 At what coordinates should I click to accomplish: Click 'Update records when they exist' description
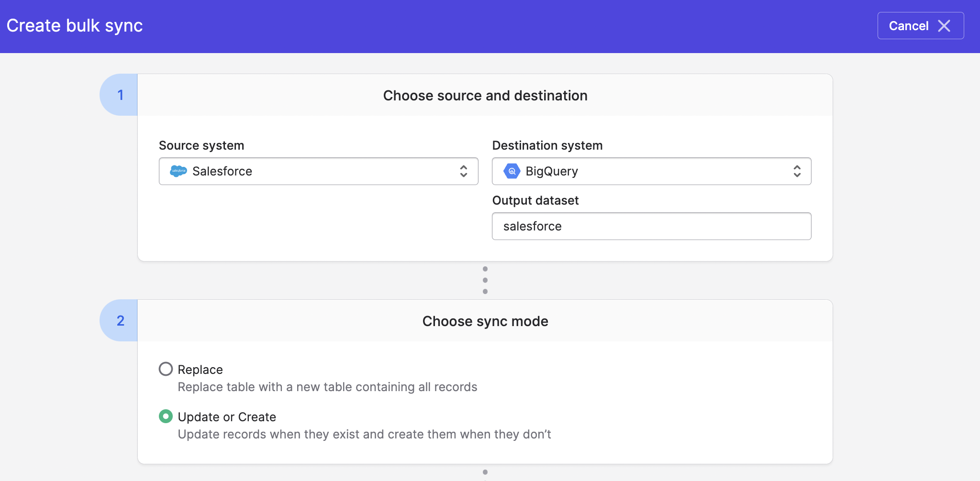pyautogui.click(x=364, y=434)
